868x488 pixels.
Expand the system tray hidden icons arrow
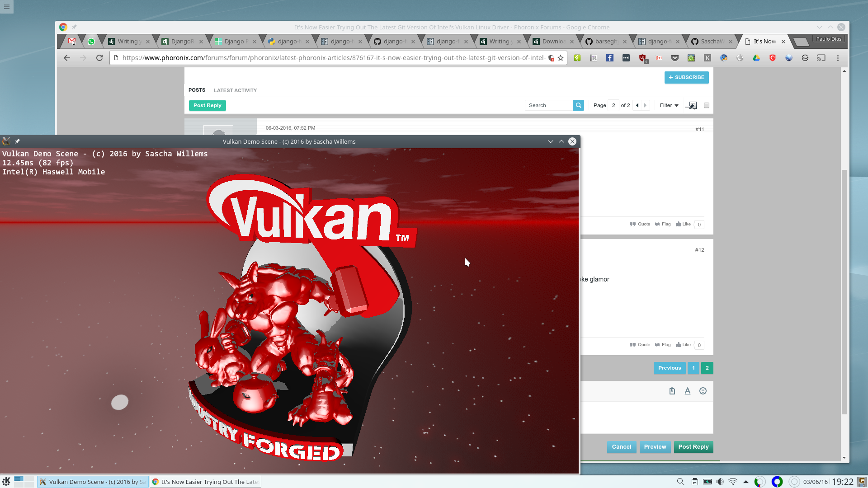746,482
